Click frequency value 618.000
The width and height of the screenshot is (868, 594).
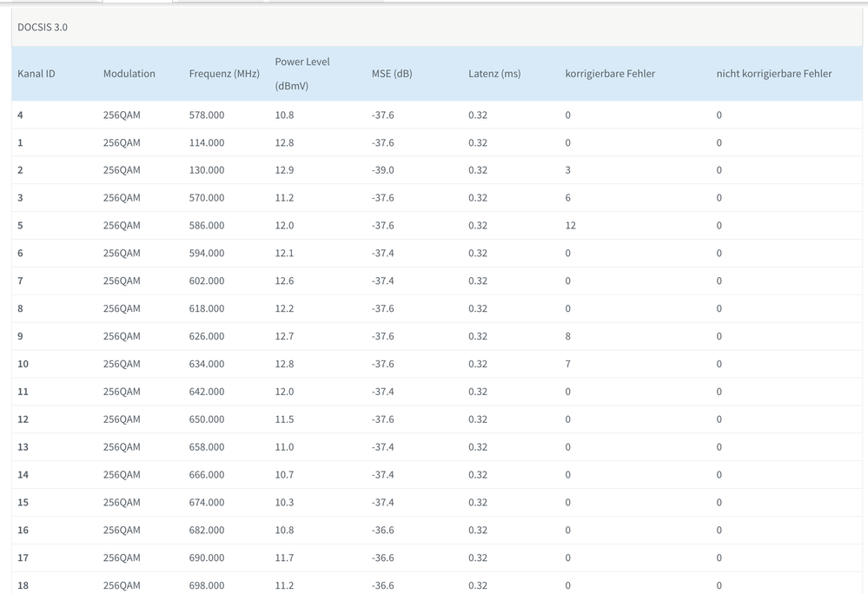[x=207, y=308]
